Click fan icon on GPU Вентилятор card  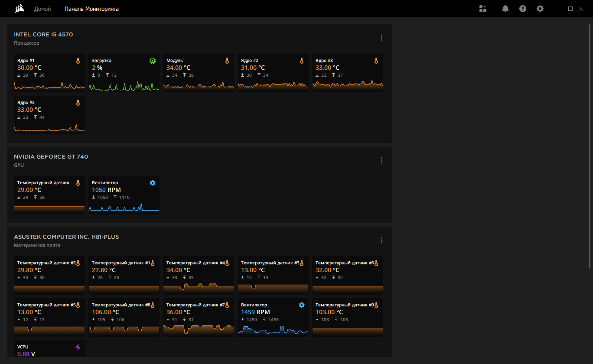[x=153, y=183]
